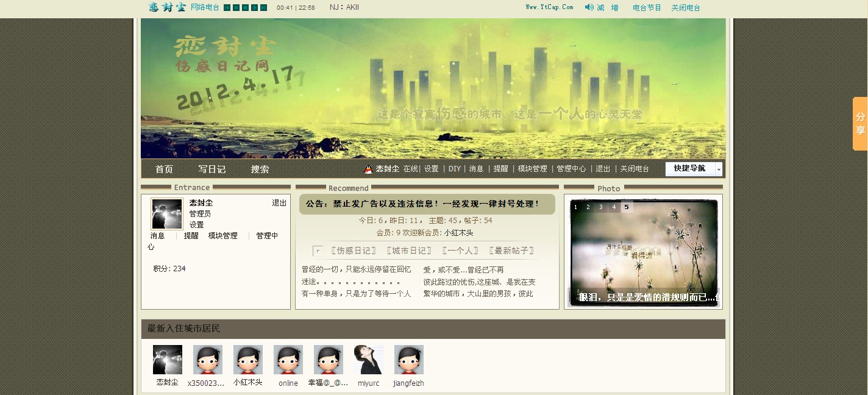Open resident miyurc avatar
The width and height of the screenshot is (868, 395).
coord(369,360)
